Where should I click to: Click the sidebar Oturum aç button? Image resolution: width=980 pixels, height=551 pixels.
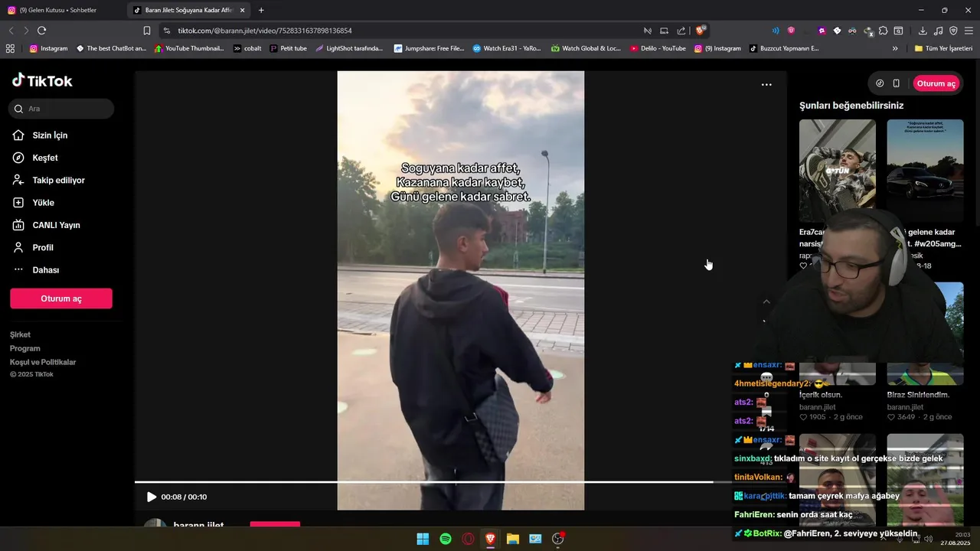click(61, 298)
